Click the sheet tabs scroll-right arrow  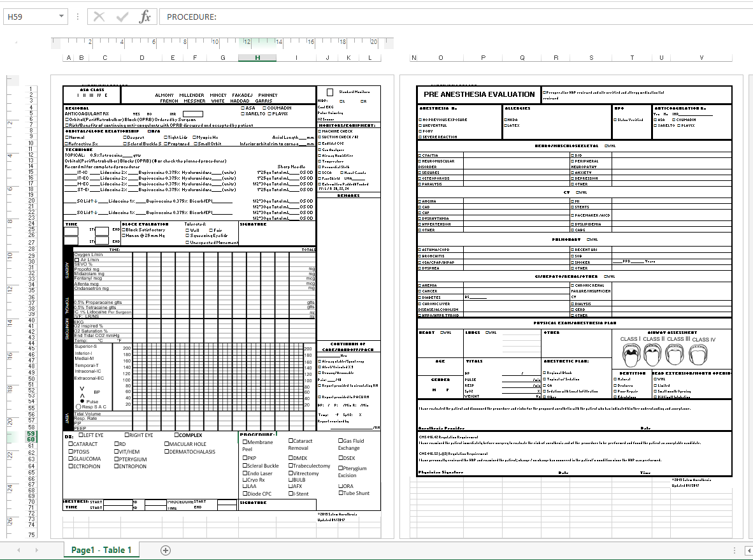(36, 550)
